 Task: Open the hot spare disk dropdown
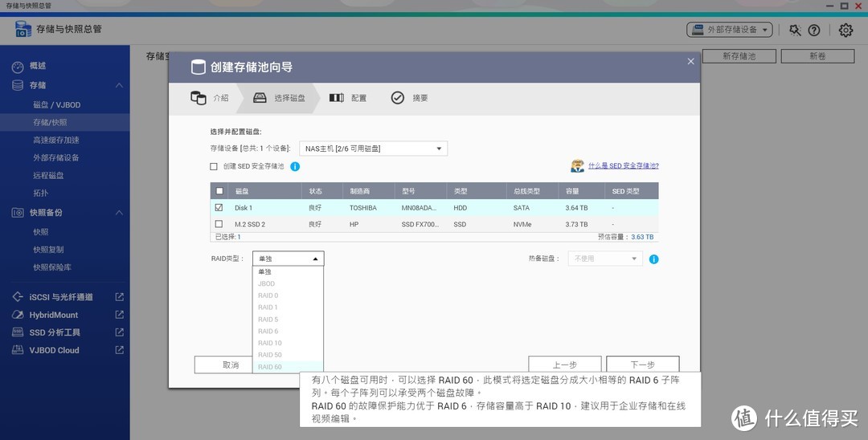pos(605,259)
